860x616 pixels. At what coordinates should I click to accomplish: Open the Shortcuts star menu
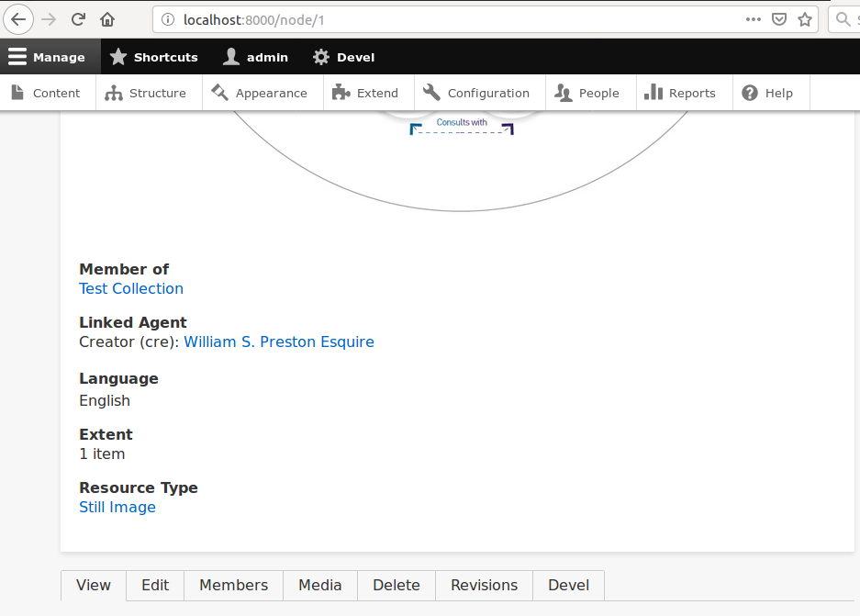pyautogui.click(x=153, y=57)
